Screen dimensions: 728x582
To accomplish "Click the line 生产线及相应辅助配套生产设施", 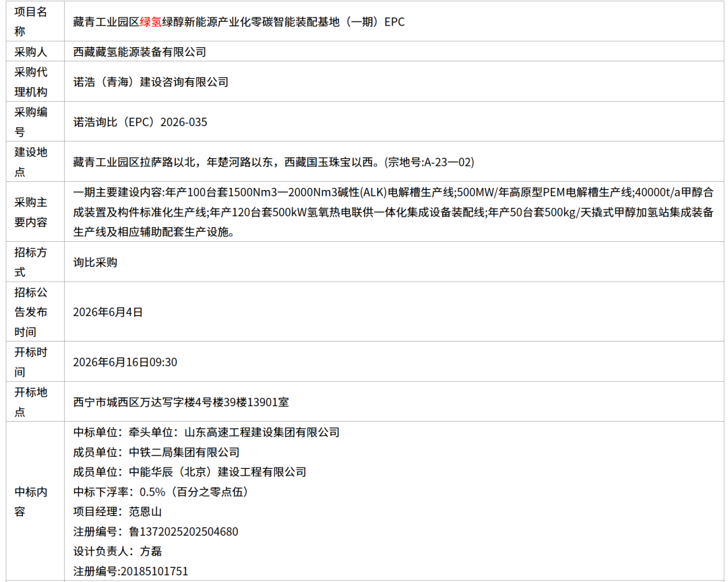I will click(154, 232).
